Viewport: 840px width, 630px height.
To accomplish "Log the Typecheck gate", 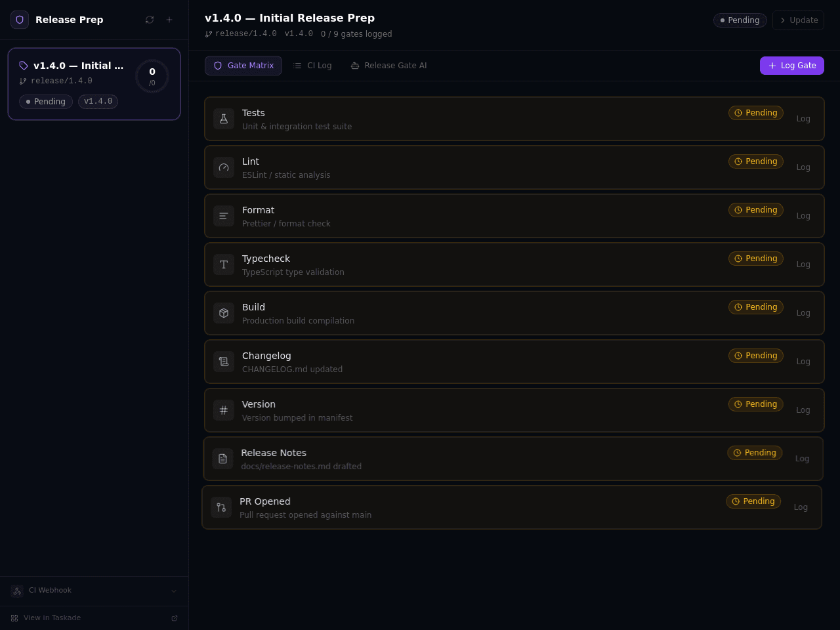I will tap(803, 264).
